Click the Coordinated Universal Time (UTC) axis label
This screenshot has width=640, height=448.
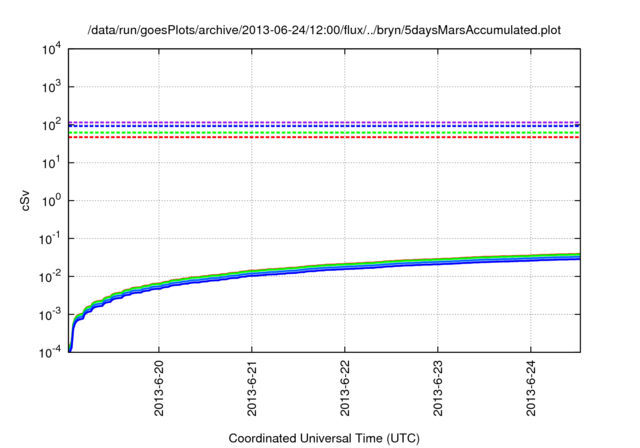coord(324,438)
